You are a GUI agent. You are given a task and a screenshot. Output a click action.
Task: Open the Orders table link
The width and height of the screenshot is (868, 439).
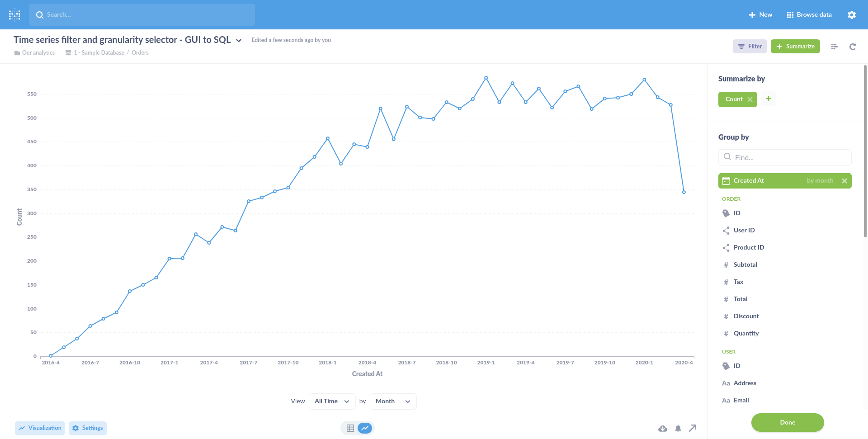pos(140,53)
